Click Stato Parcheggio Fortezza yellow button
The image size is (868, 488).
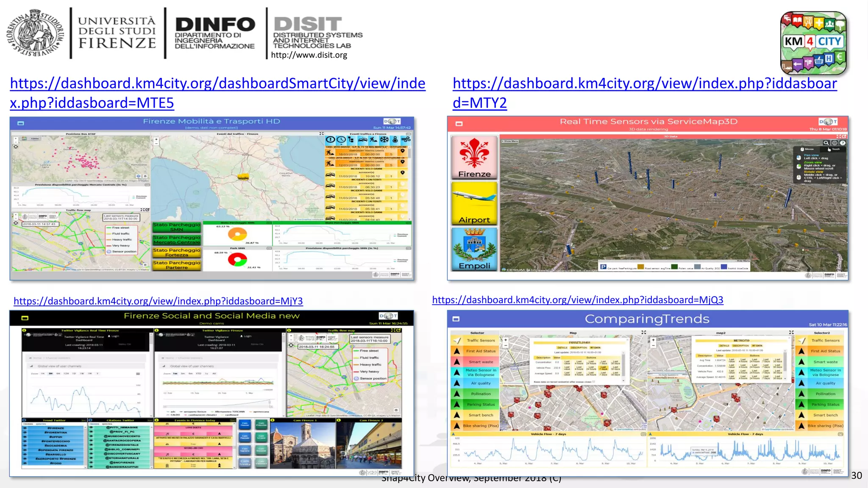coord(177,252)
